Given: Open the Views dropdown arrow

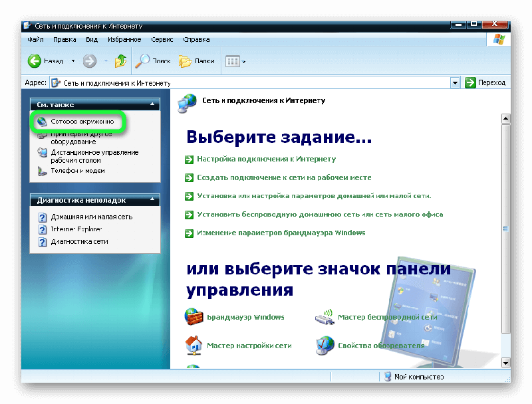Looking at the screenshot, I should (243, 62).
